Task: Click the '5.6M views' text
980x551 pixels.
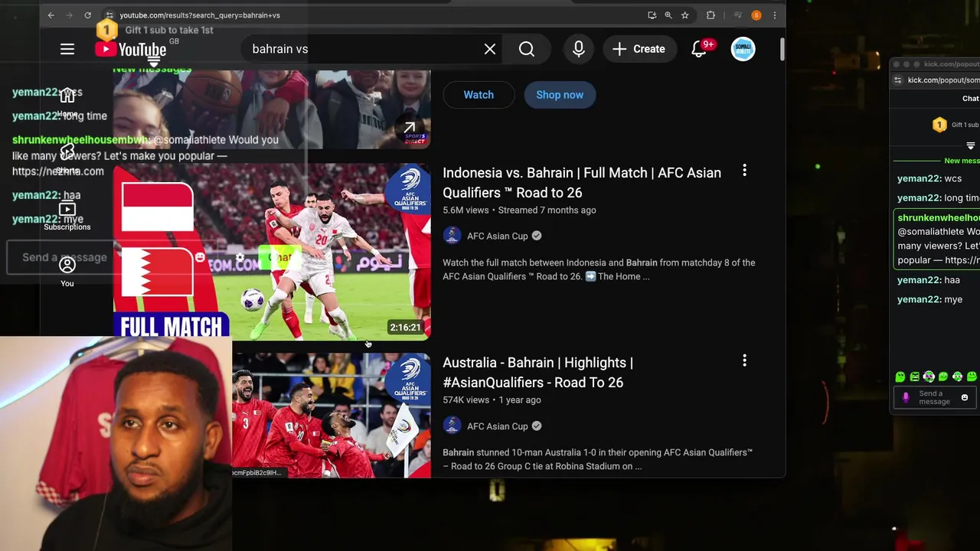Action: click(465, 210)
